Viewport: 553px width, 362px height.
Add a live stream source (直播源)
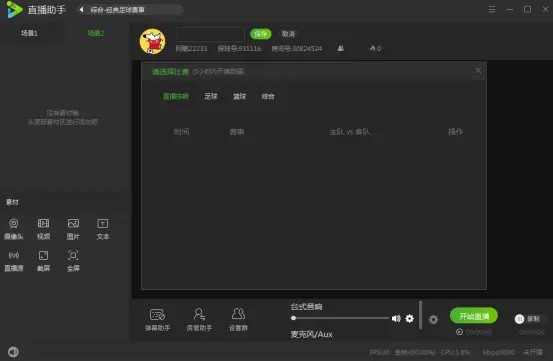(13, 260)
